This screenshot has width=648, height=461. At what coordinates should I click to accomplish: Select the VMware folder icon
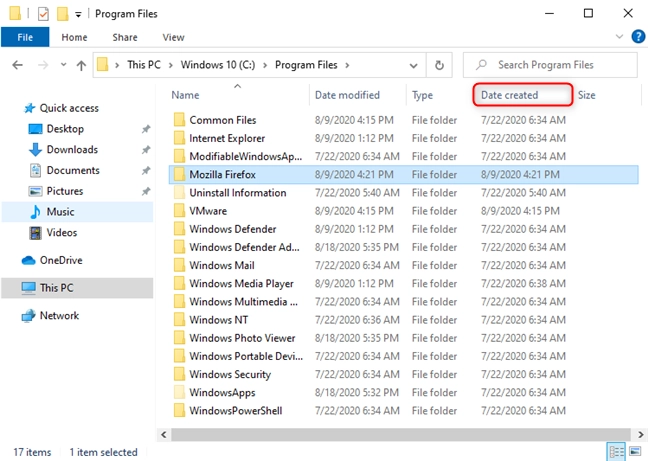pyautogui.click(x=179, y=211)
